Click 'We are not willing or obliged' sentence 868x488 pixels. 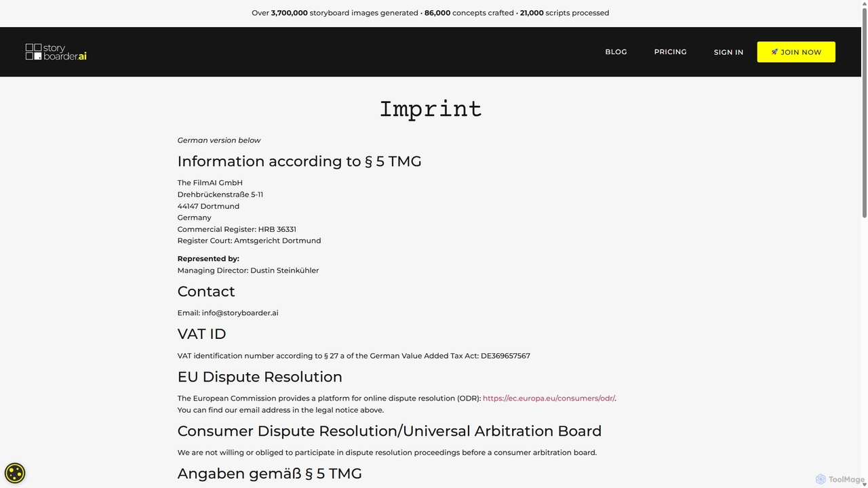(387, 453)
